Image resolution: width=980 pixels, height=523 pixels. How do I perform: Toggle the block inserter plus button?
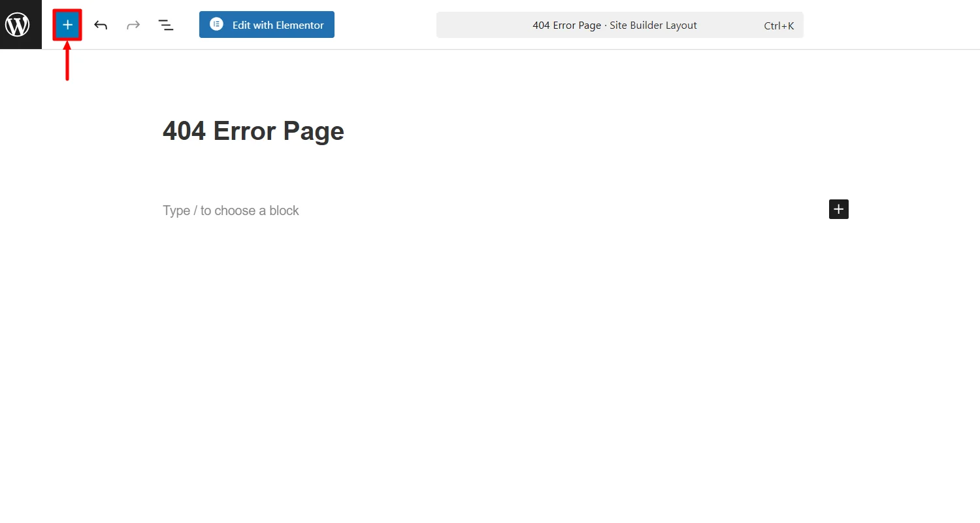point(67,25)
